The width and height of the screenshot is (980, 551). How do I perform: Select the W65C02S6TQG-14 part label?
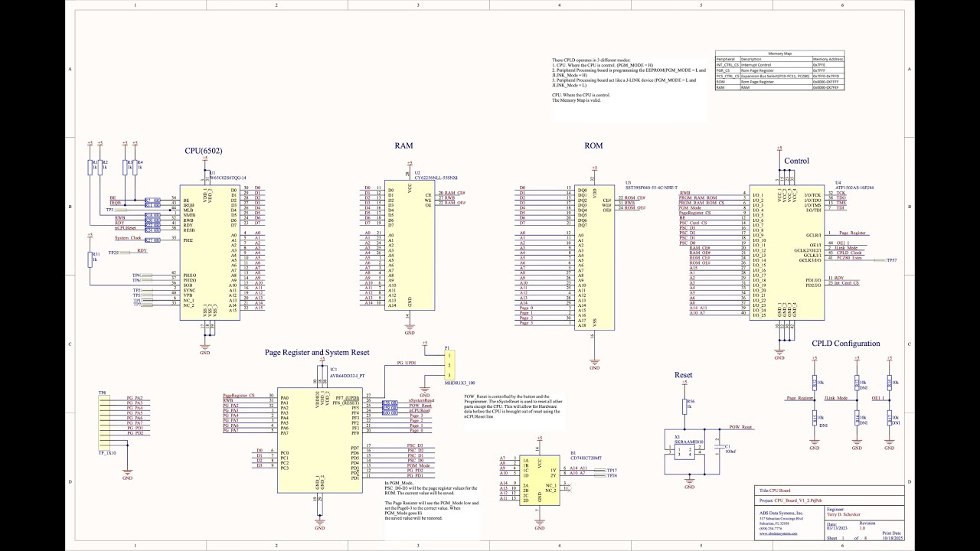point(227,178)
